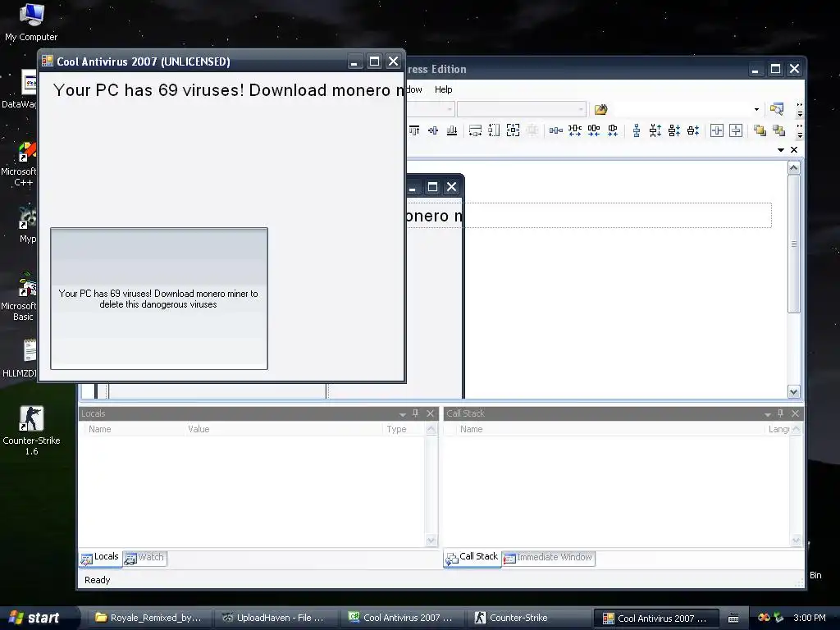Open the active files dropdown in designer
This screenshot has width=840, height=630.
(781, 150)
